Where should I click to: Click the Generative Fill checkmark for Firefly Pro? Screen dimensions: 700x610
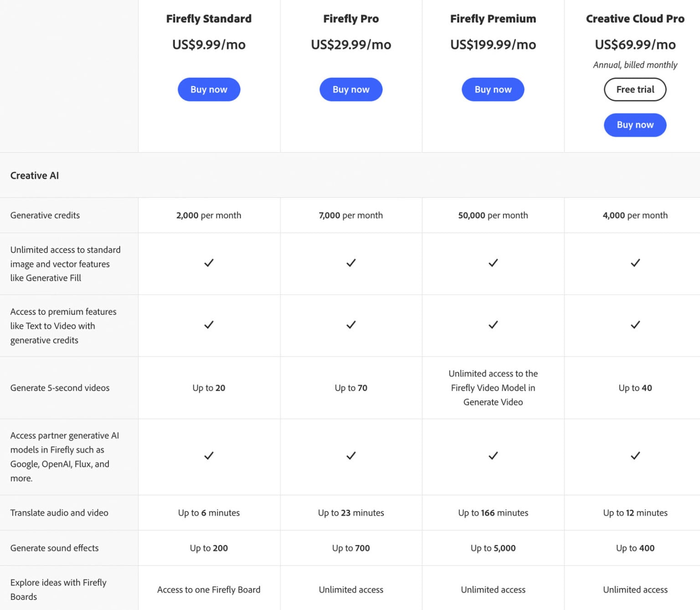click(351, 264)
